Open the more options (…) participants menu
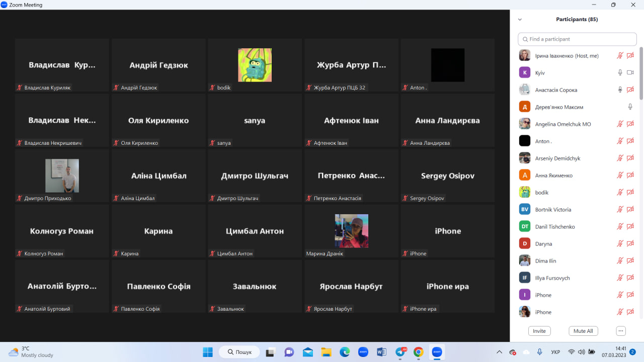644x362 pixels. (x=621, y=331)
